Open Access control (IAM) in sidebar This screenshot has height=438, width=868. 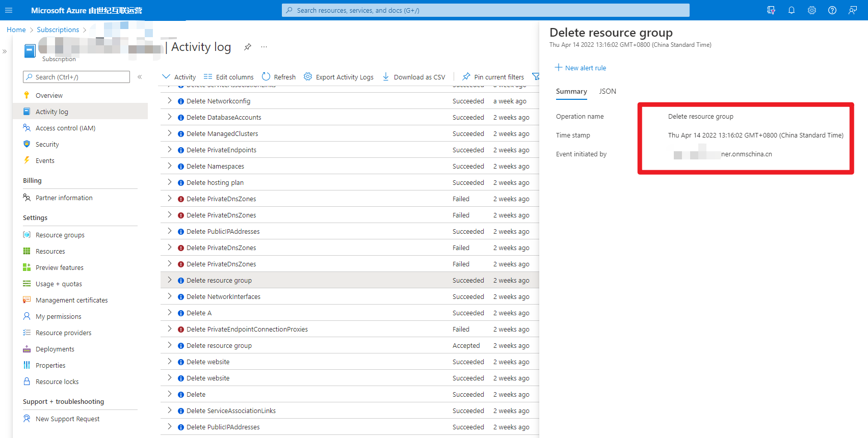tap(65, 128)
